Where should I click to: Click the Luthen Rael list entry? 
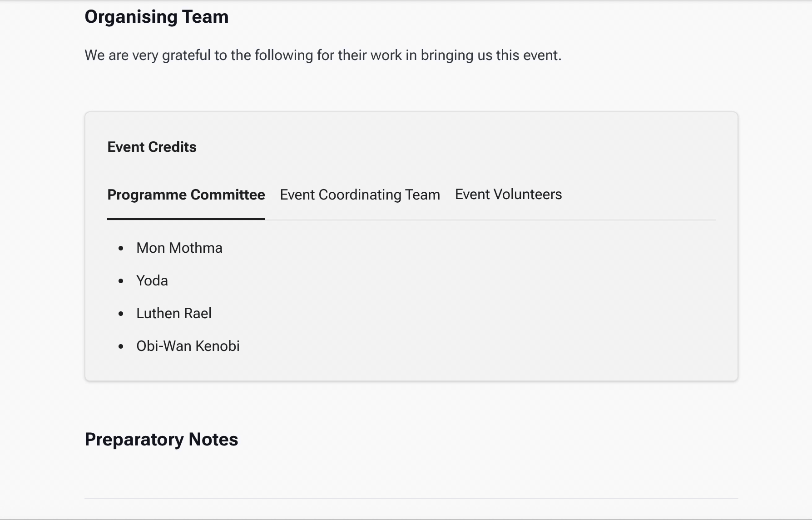coord(174,313)
